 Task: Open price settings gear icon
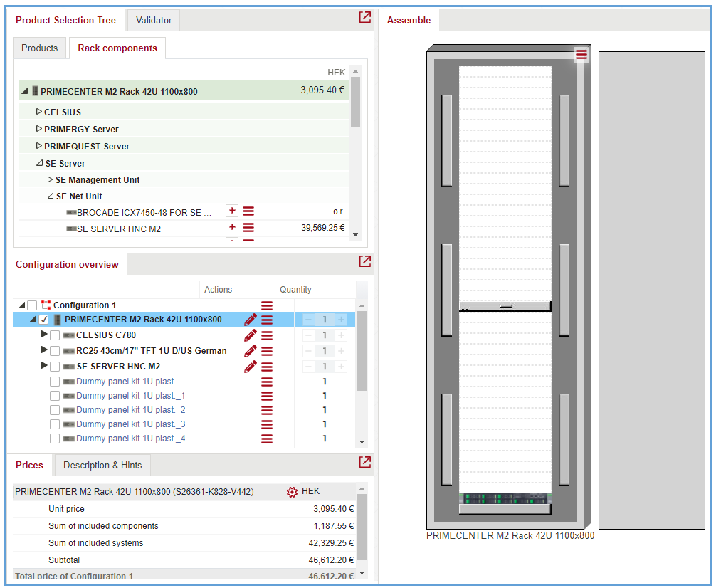pos(292,492)
